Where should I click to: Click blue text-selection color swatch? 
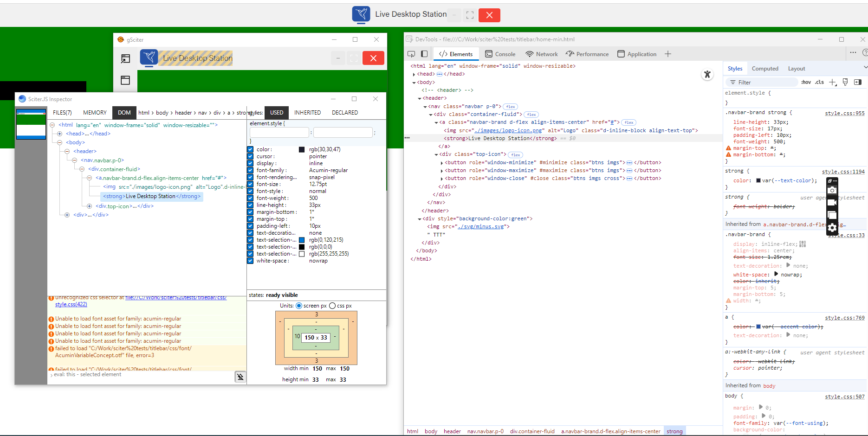pos(302,240)
